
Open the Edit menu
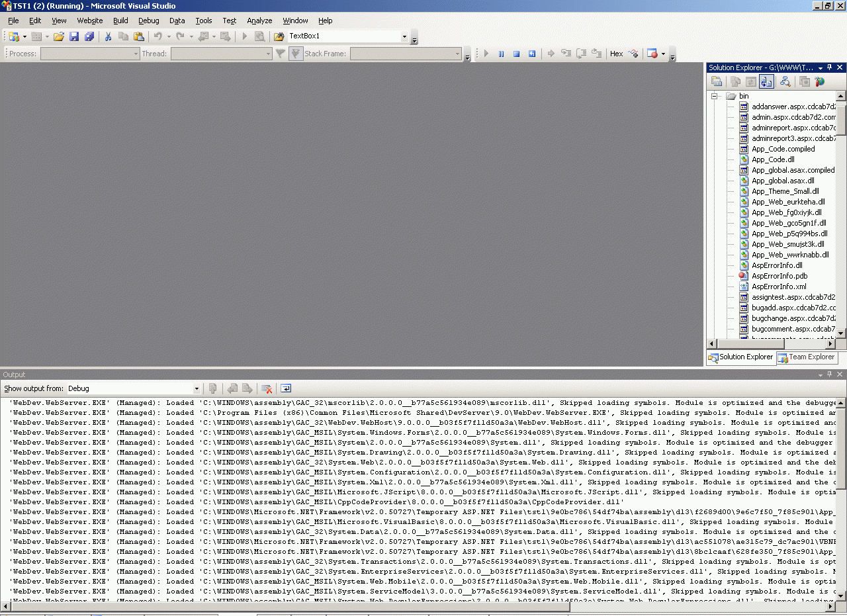(35, 21)
